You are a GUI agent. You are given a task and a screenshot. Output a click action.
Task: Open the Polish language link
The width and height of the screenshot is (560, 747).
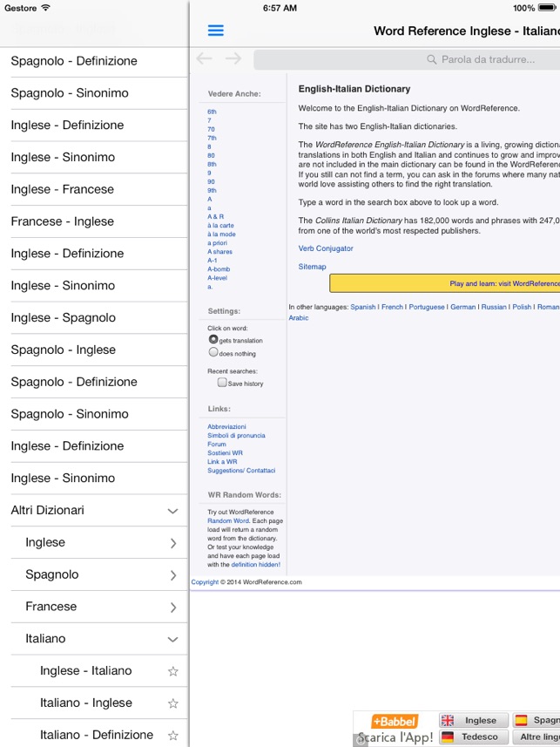(x=522, y=307)
